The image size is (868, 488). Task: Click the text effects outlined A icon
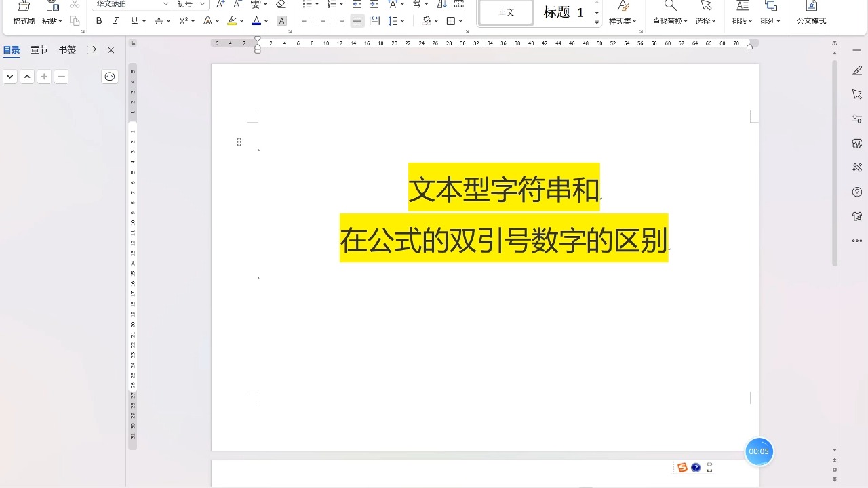[x=208, y=21]
